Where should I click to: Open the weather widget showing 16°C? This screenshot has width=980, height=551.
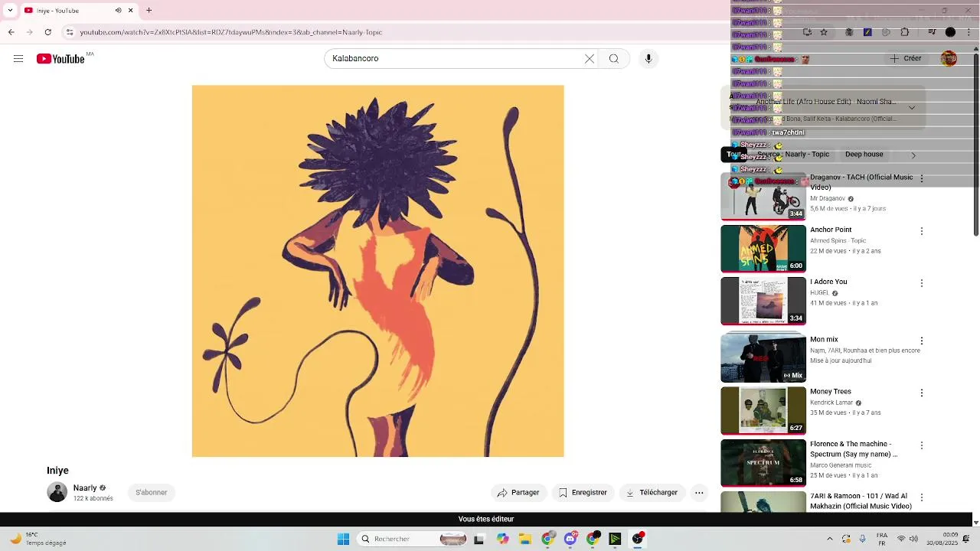(38, 539)
